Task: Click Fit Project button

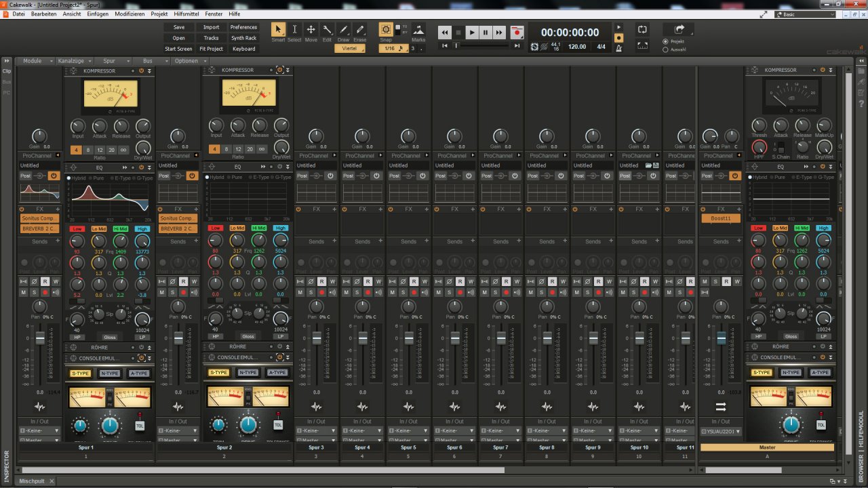Action: (212, 49)
